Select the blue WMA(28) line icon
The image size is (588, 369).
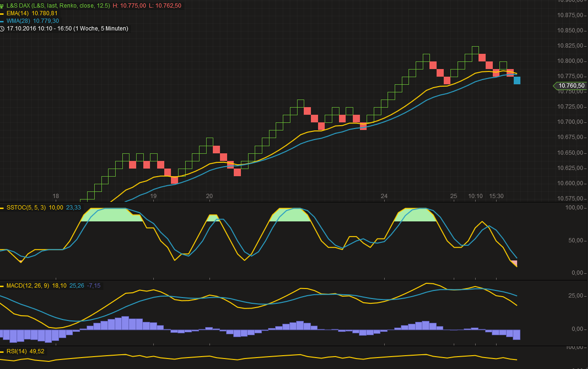pyautogui.click(x=2, y=21)
